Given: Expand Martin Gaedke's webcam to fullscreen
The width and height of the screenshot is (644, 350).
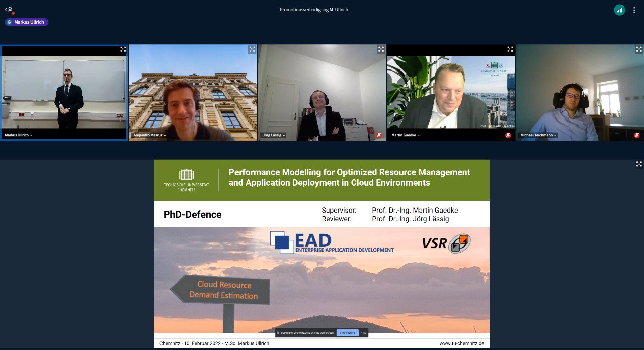Looking at the screenshot, I should [510, 49].
